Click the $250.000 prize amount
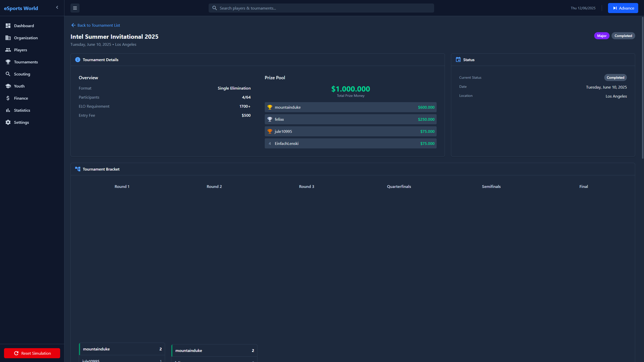The width and height of the screenshot is (644, 362). point(426,119)
